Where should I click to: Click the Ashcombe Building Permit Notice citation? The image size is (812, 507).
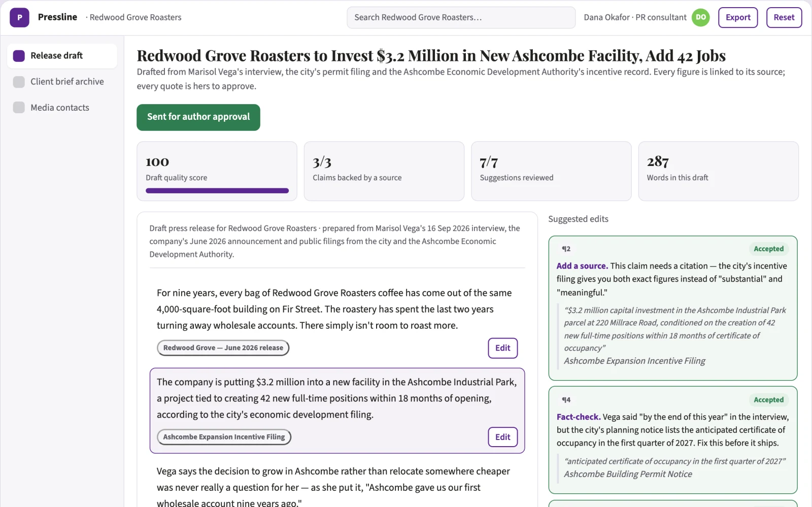tap(628, 474)
